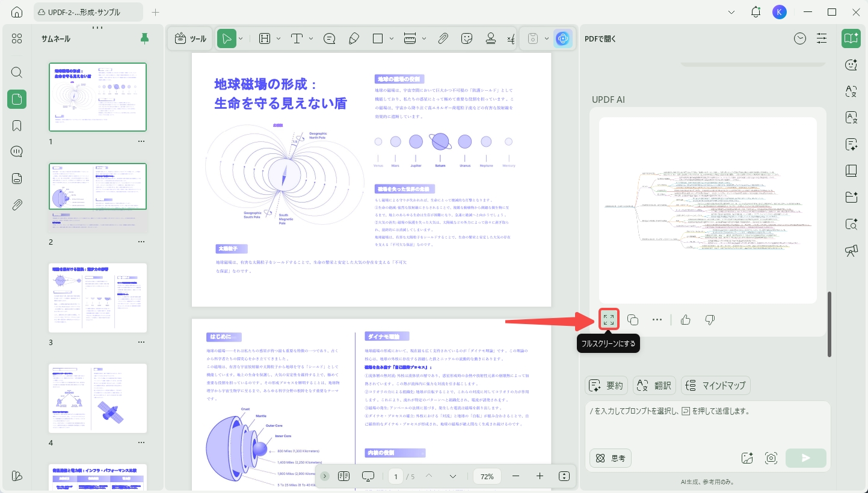868x493 pixels.
Task: Select the rectangle shape tool
Action: (x=378, y=38)
